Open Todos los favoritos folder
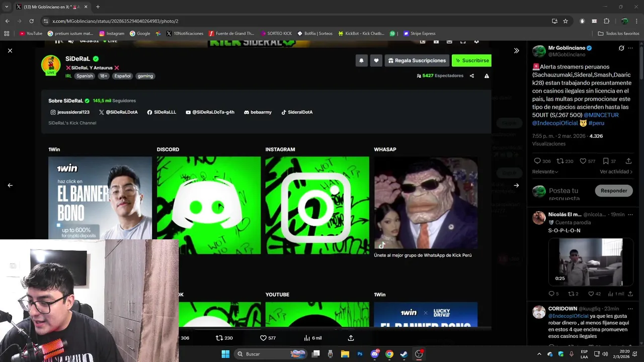Screen dimensions: 644x362 (619, 34)
